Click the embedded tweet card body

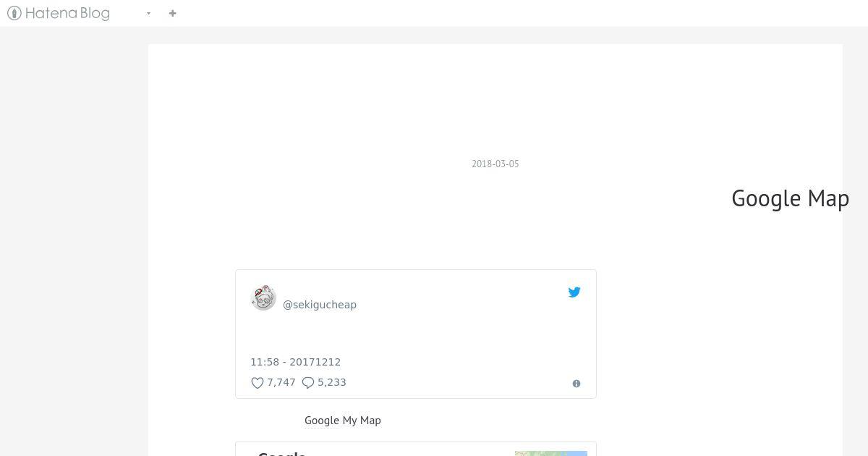pyautogui.click(x=416, y=334)
